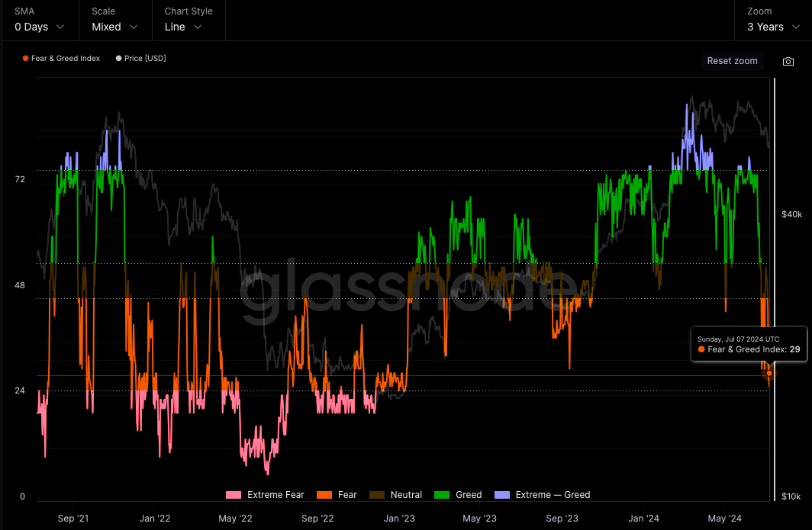Click the orange Fear legend swatch
This screenshot has height=530, width=812.
(x=324, y=495)
